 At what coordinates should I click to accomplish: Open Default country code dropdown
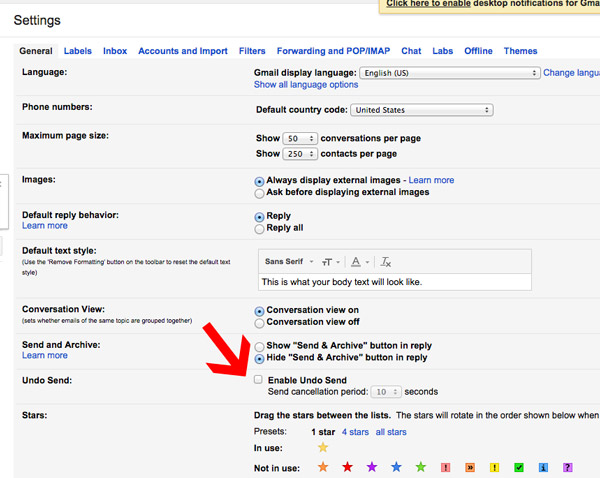click(422, 110)
